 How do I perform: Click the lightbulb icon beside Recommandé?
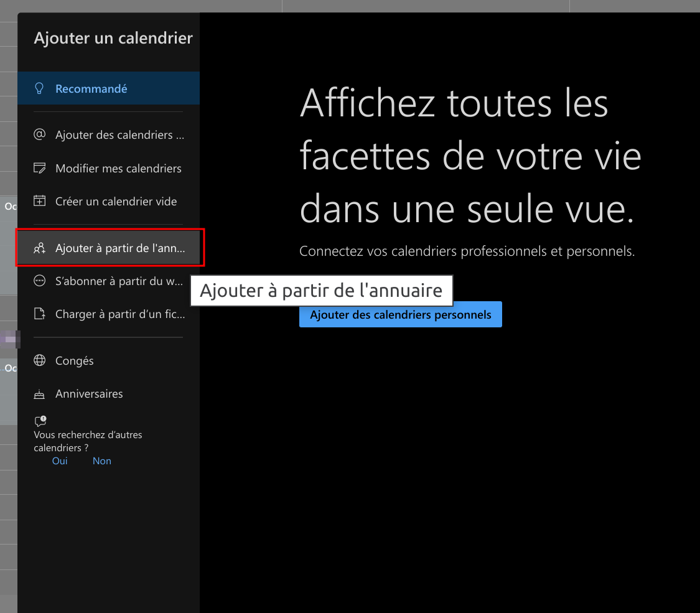40,88
